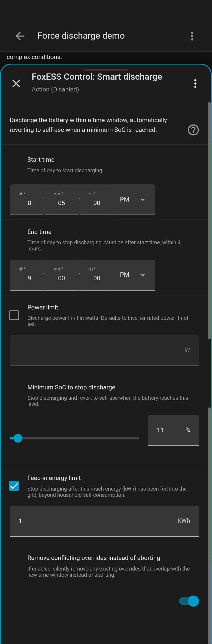Open the Smart discharge action options menu
The image size is (212, 644).
195,83
